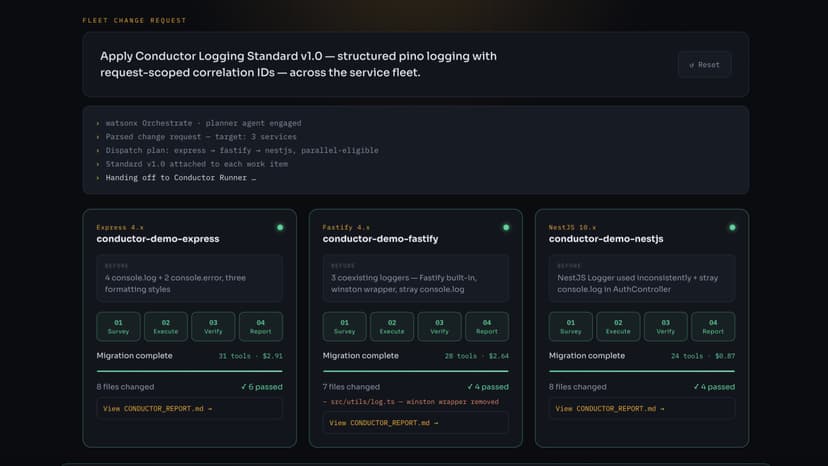Select 04 Report step in express card

(x=260, y=327)
